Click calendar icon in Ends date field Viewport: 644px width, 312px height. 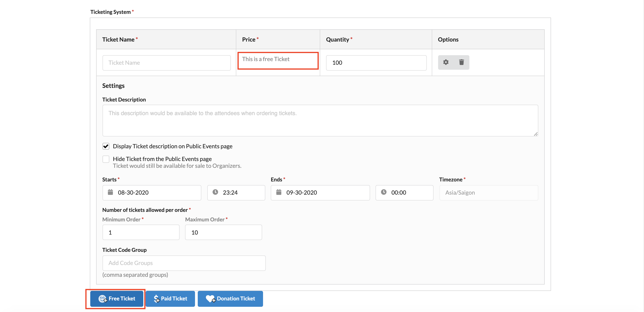point(279,192)
